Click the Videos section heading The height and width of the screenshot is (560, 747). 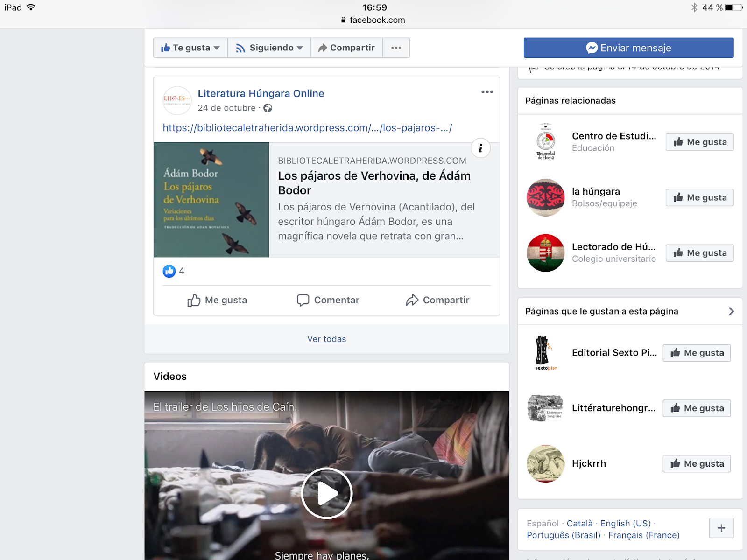click(x=170, y=377)
